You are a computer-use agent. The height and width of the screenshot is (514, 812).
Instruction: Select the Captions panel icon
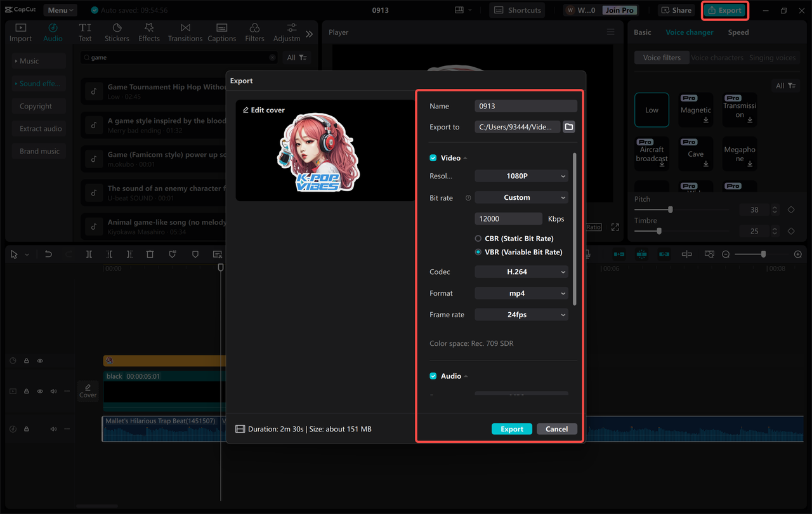tap(221, 32)
